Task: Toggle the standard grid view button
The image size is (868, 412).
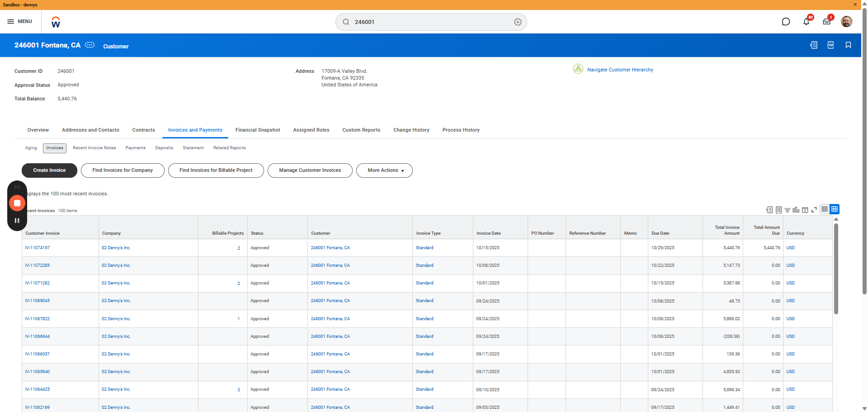Action: click(835, 209)
